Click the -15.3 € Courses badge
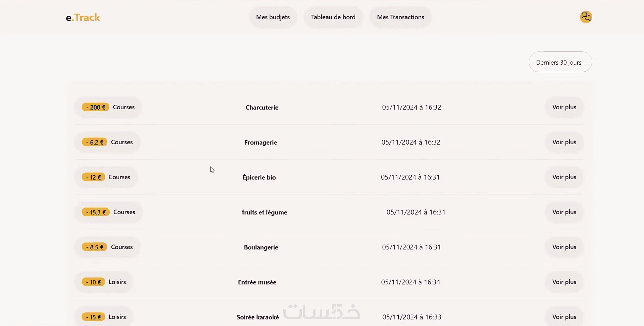 [108, 212]
